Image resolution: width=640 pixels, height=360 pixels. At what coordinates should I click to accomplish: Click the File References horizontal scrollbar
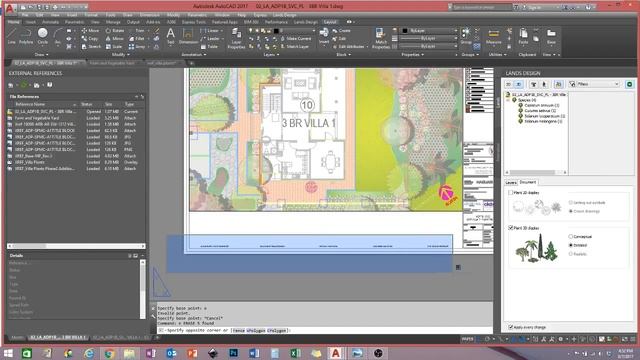tap(76, 246)
